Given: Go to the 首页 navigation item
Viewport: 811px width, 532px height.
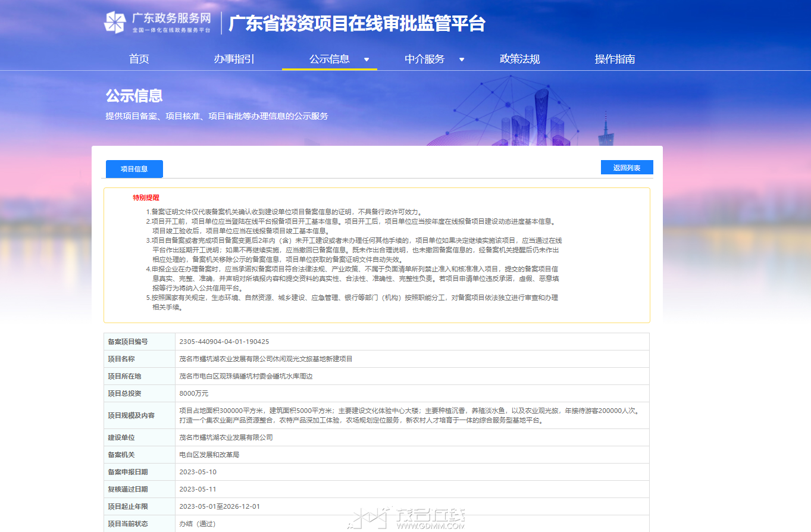Looking at the screenshot, I should (x=139, y=59).
